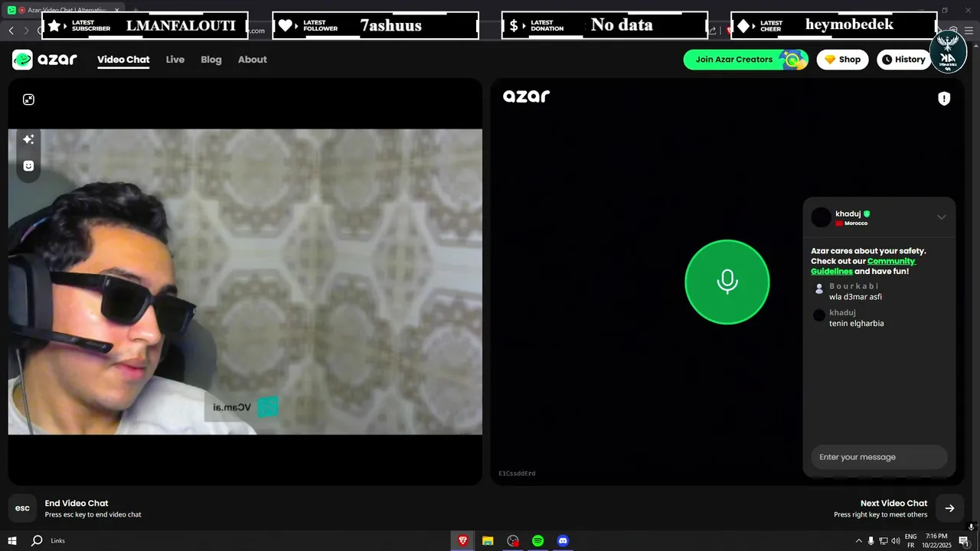The image size is (980, 551).
Task: Click the local webcam video preview
Action: tap(245, 282)
